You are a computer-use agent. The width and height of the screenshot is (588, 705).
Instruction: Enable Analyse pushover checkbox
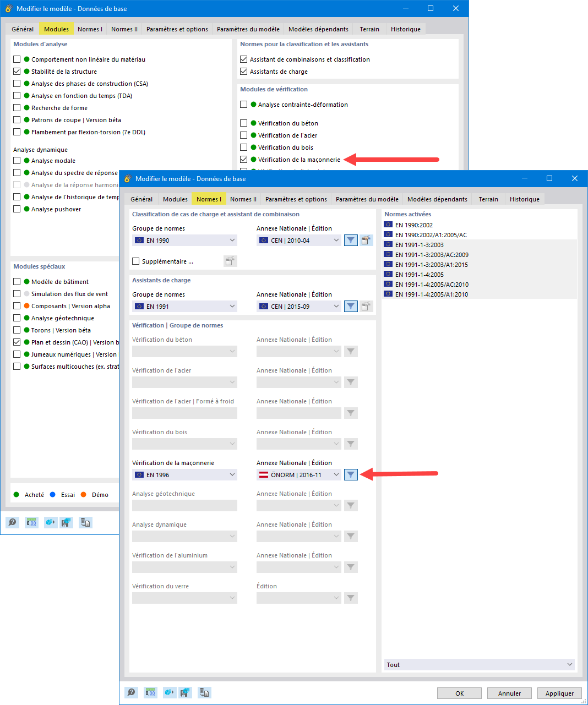[x=17, y=209]
